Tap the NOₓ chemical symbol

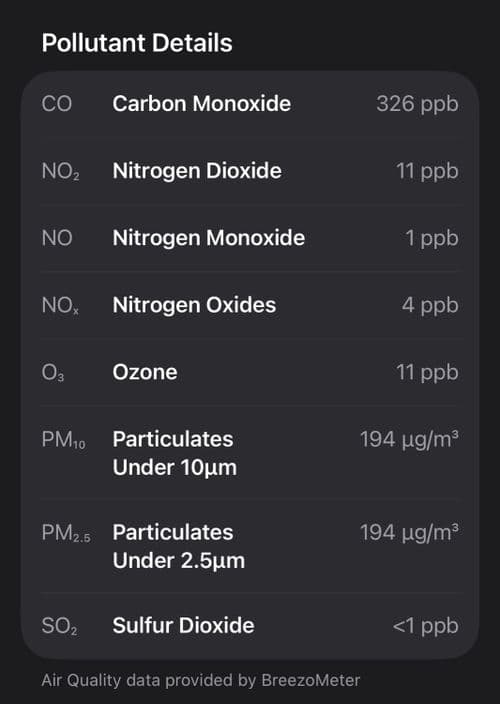[x=60, y=305]
